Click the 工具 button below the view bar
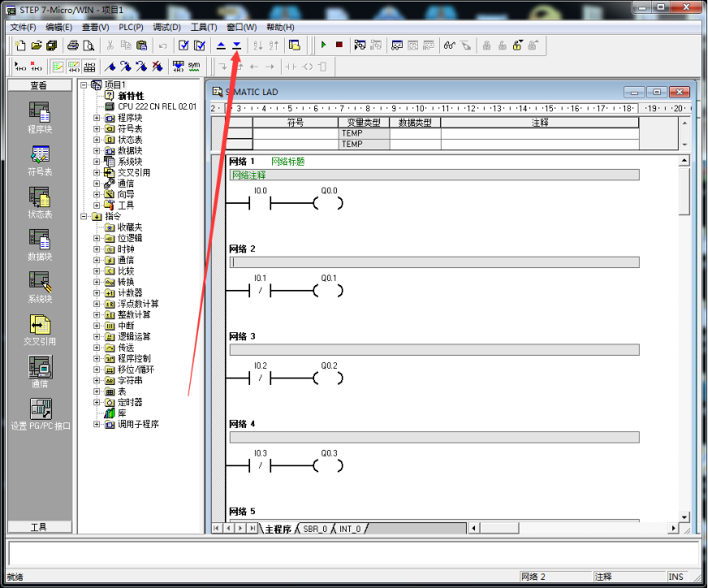This screenshot has height=588, width=708. pyautogui.click(x=39, y=527)
